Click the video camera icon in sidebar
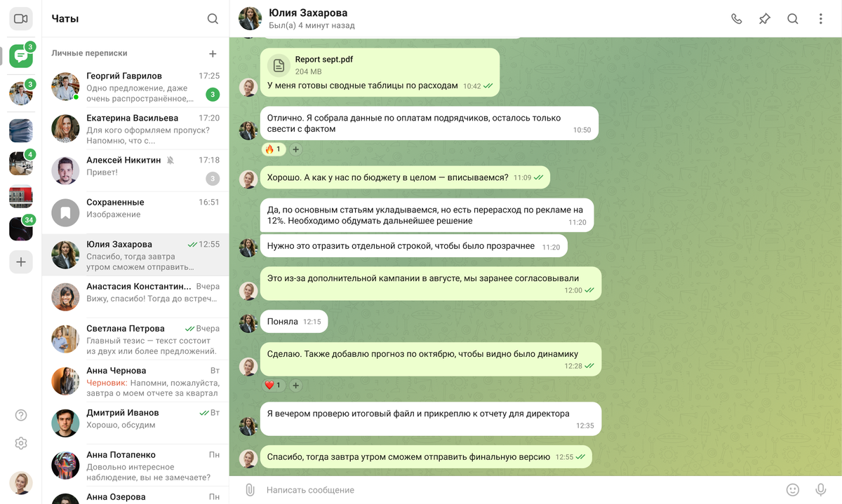This screenshot has height=504, width=842. [20, 19]
